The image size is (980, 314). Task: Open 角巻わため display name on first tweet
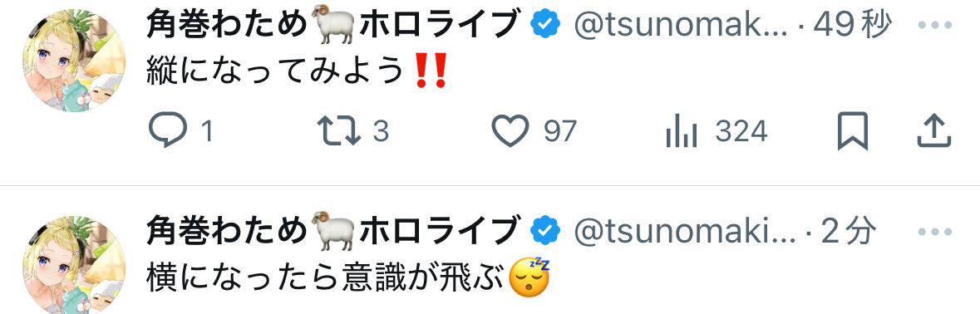(x=334, y=25)
